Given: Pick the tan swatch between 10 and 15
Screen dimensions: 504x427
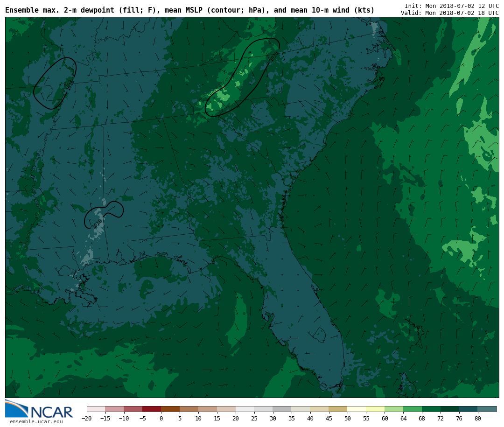Looking at the screenshot, I should [208, 409].
